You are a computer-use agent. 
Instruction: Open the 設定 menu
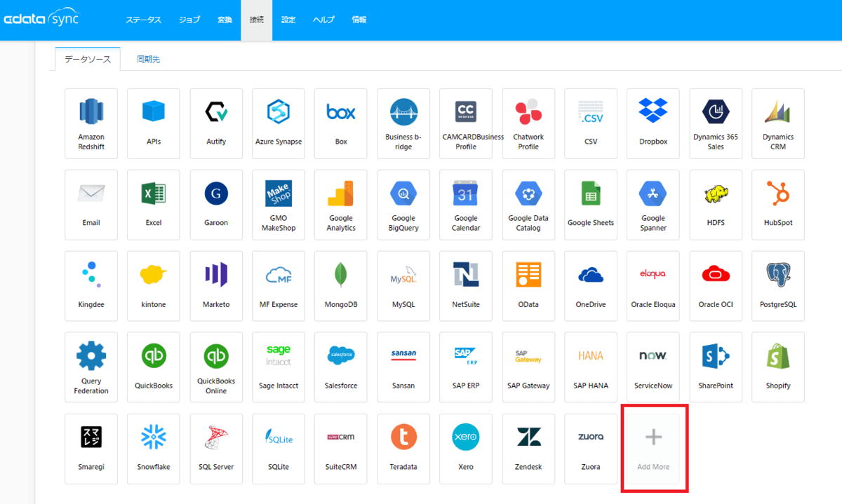point(288,20)
